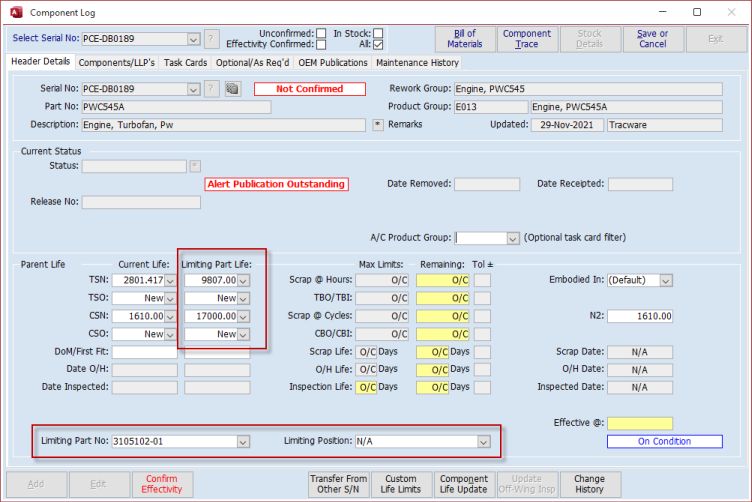Click the asterisk button next to Status
The width and height of the screenshot is (752, 502).
tap(195, 166)
